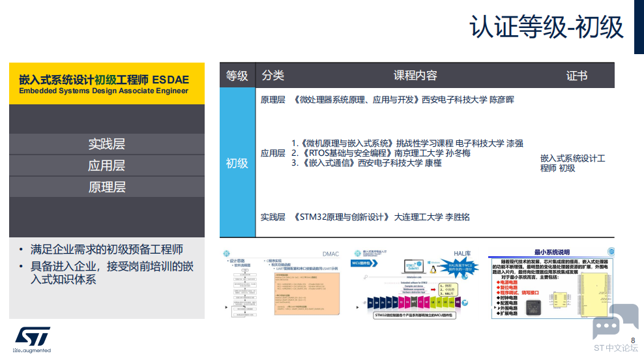
Task: Click the bullet 满足企业需求的初级预备工程师
Action: pos(107,250)
